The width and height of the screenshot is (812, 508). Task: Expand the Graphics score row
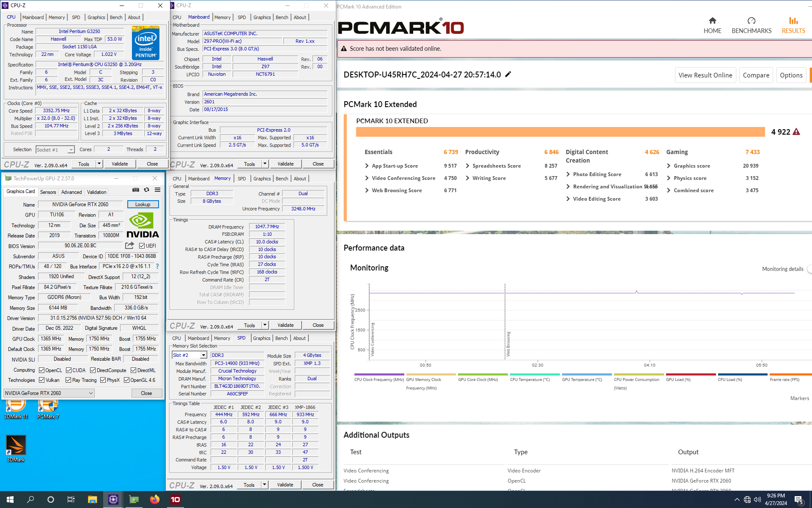tap(669, 166)
